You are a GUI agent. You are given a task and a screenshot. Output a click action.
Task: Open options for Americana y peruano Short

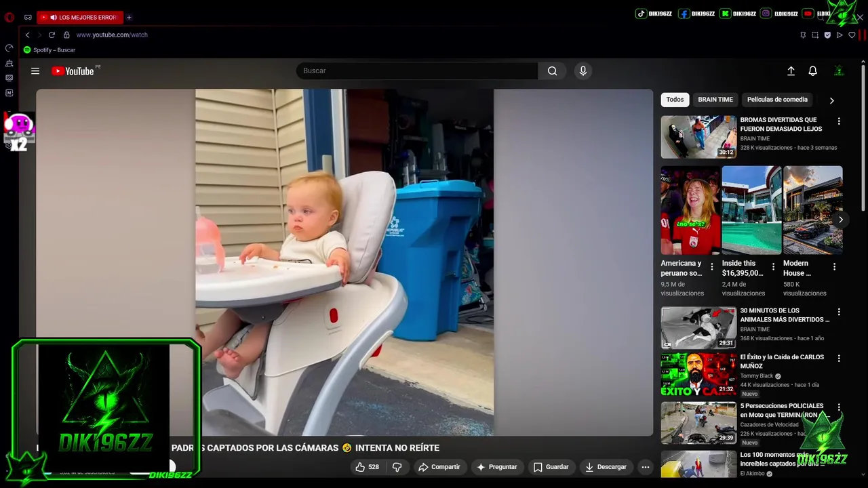(711, 267)
